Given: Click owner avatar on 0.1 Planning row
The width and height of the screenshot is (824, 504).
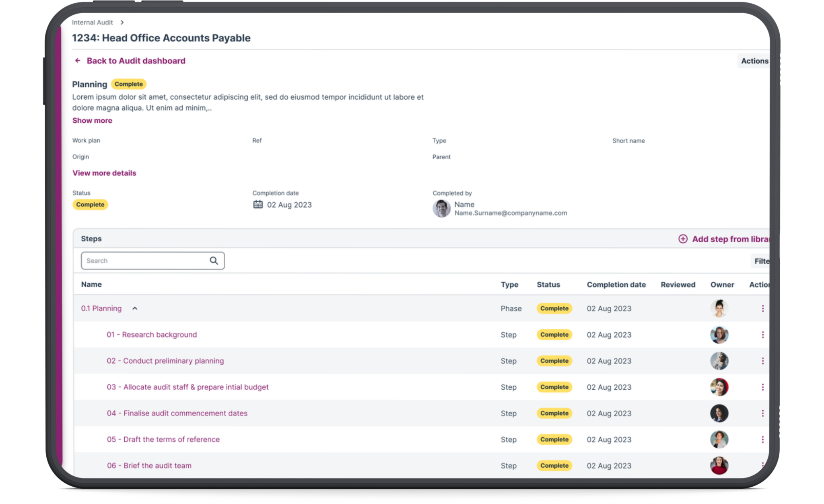Looking at the screenshot, I should [719, 309].
